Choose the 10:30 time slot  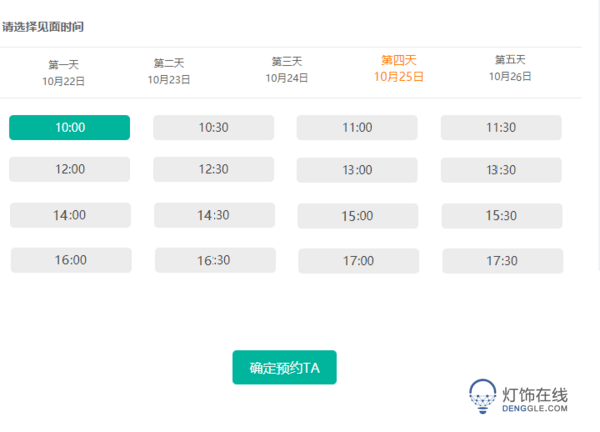tap(214, 127)
